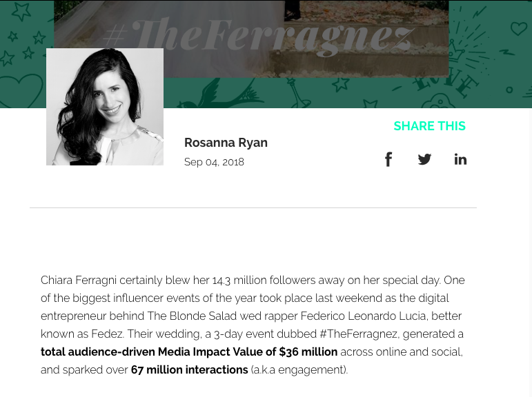The width and height of the screenshot is (532, 397).
Task: Share the article on LinkedIn
Action: pos(460,159)
